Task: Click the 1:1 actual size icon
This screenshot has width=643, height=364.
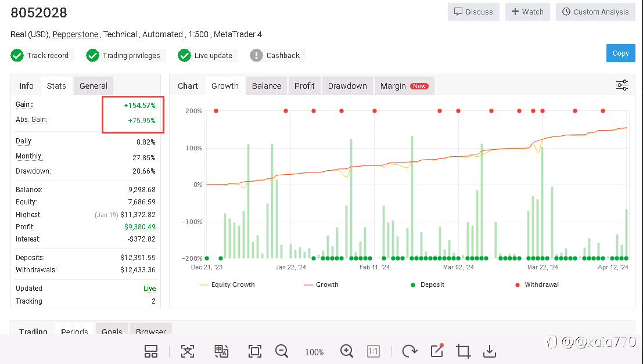Action: pyautogui.click(x=373, y=351)
